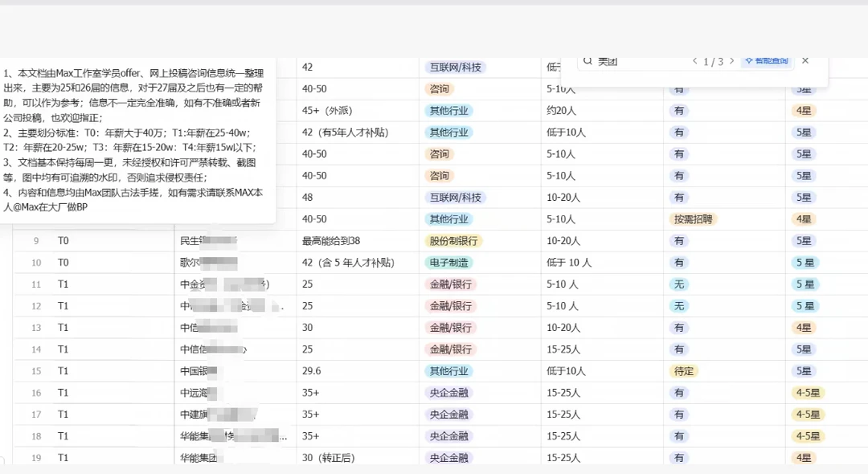Viewport: 868px width, 474px height.
Task: Select row number 9
Action: (36, 240)
